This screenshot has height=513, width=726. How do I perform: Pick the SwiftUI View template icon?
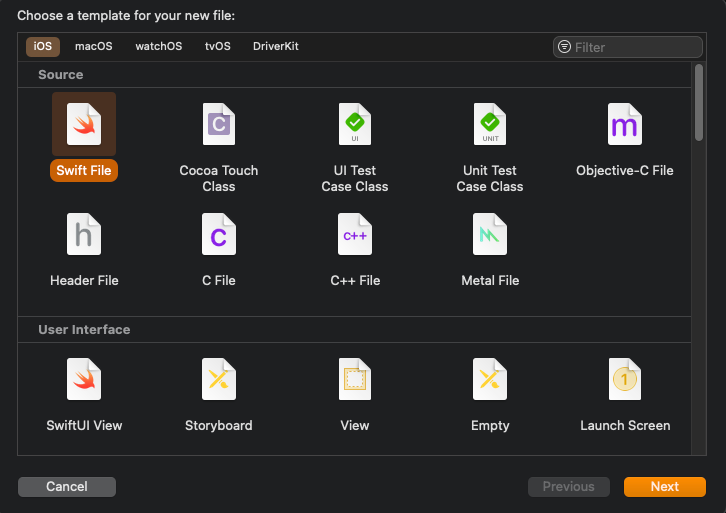click(84, 379)
